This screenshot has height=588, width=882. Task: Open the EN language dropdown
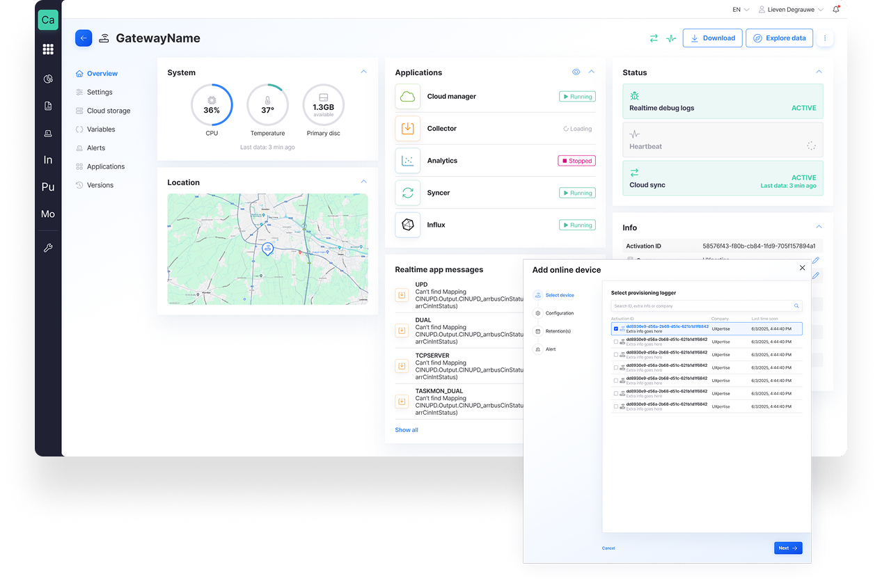coord(741,10)
